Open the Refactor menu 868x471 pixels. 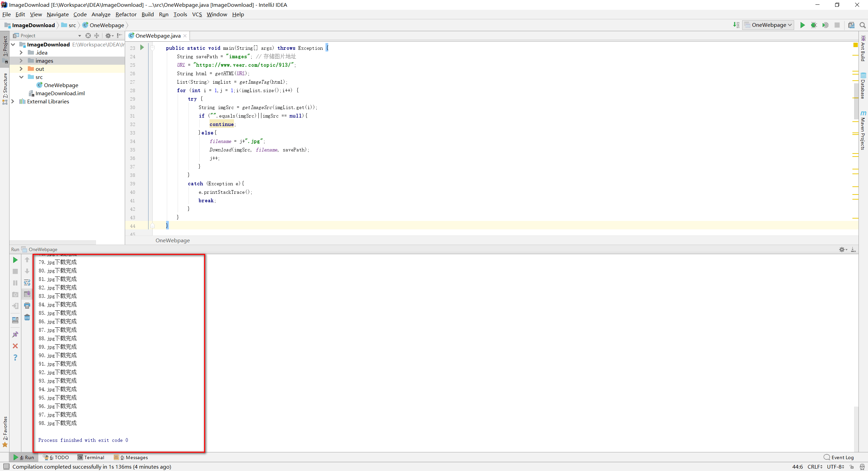pos(126,14)
